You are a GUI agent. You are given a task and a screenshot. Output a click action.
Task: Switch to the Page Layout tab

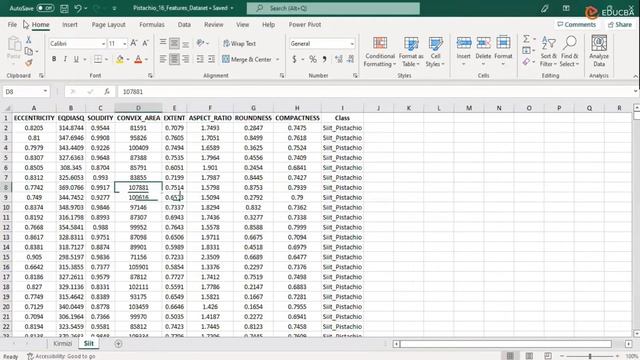[109, 24]
